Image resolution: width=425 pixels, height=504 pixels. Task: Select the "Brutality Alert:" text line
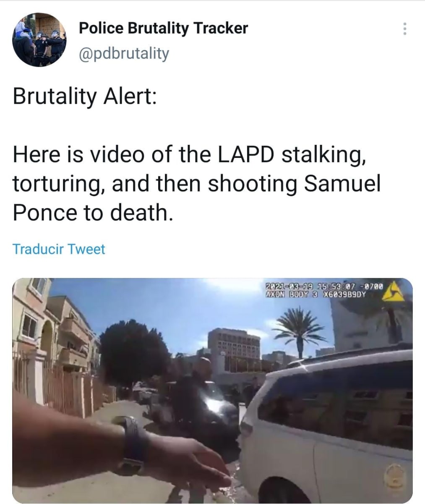point(85,96)
